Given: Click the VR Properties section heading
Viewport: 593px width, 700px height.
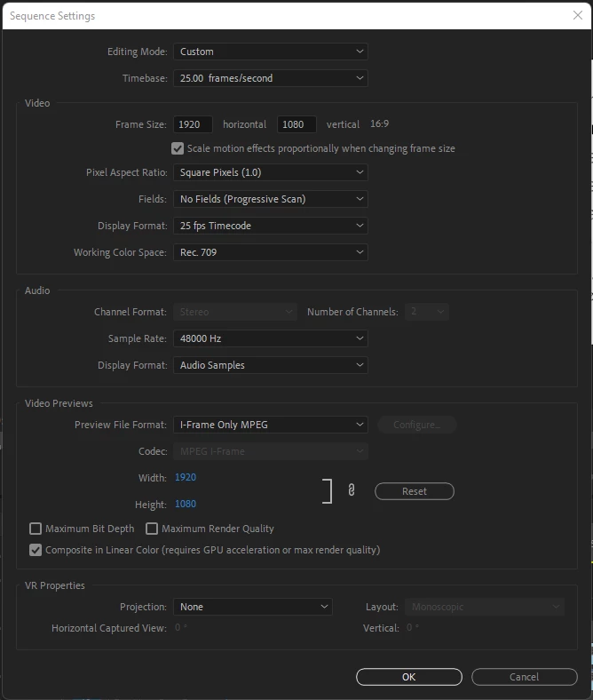Looking at the screenshot, I should pyautogui.click(x=55, y=585).
